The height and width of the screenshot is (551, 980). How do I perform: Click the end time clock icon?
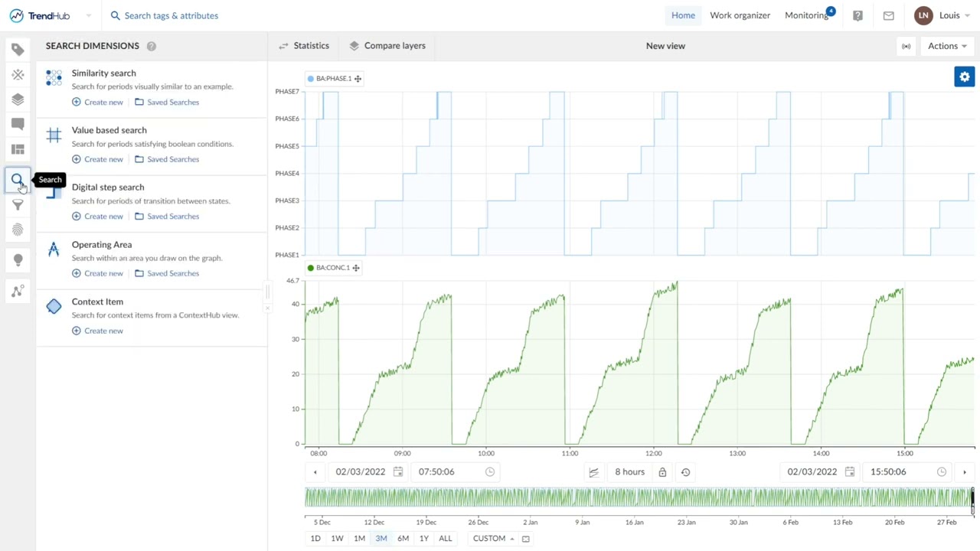942,472
